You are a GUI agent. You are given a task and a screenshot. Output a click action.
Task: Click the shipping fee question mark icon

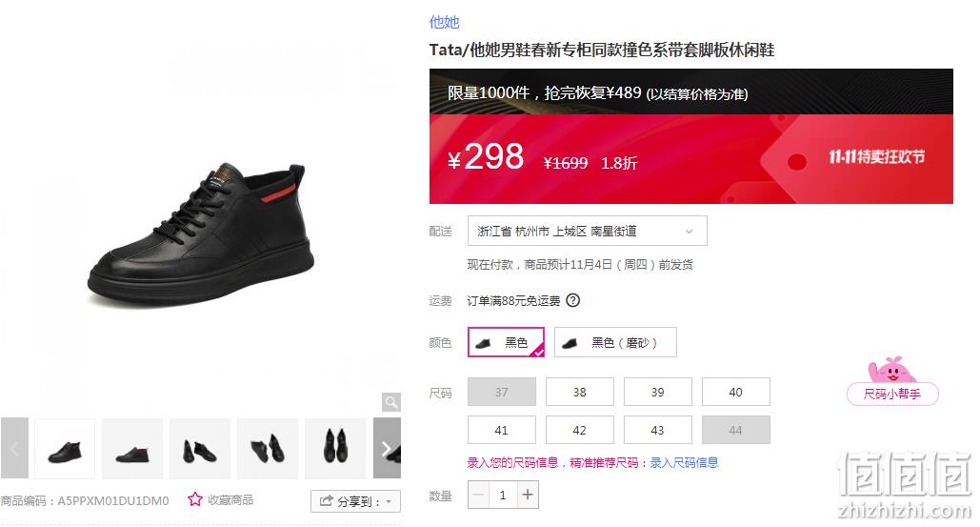(x=572, y=301)
